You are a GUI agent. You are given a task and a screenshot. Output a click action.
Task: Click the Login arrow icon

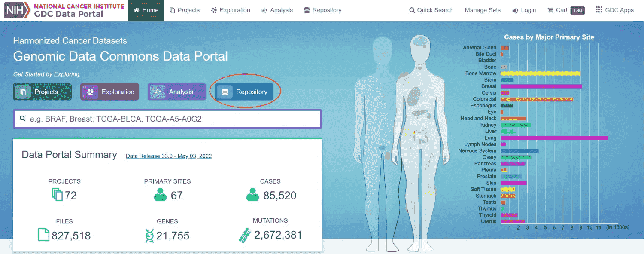click(x=515, y=10)
